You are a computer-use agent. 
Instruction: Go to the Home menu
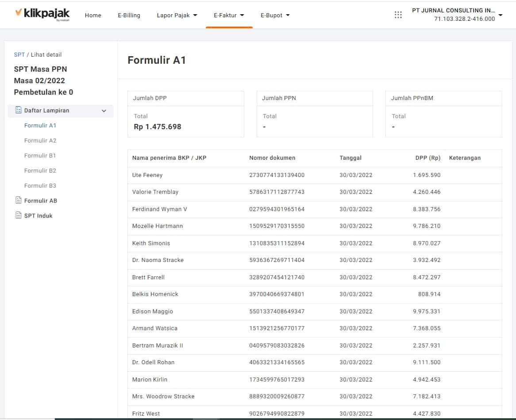pos(93,15)
